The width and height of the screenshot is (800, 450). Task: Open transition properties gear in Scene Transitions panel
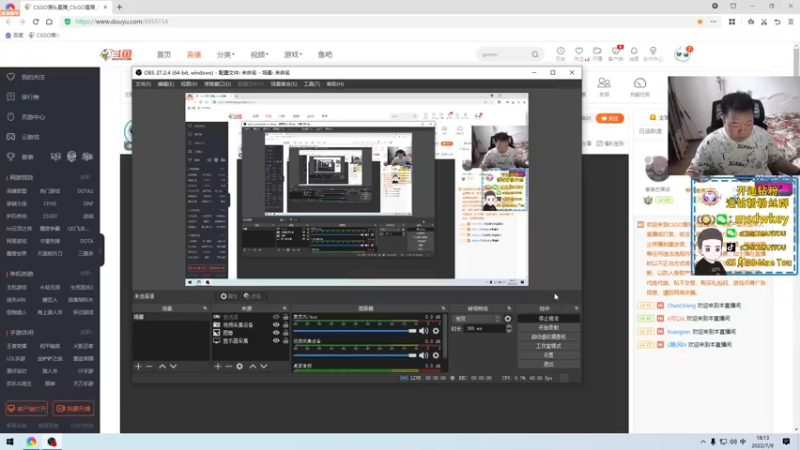508,319
